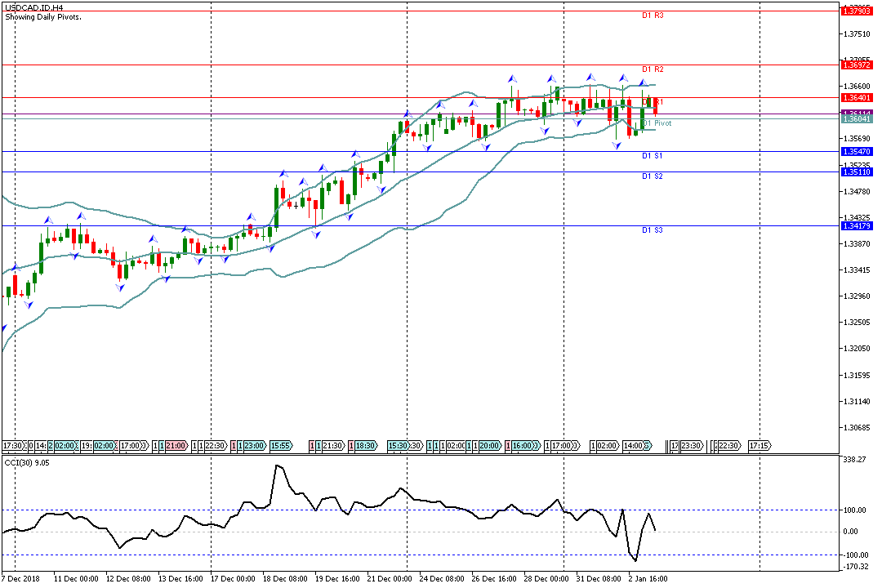Select the 31 Dec 08:00 date label

[599, 579]
